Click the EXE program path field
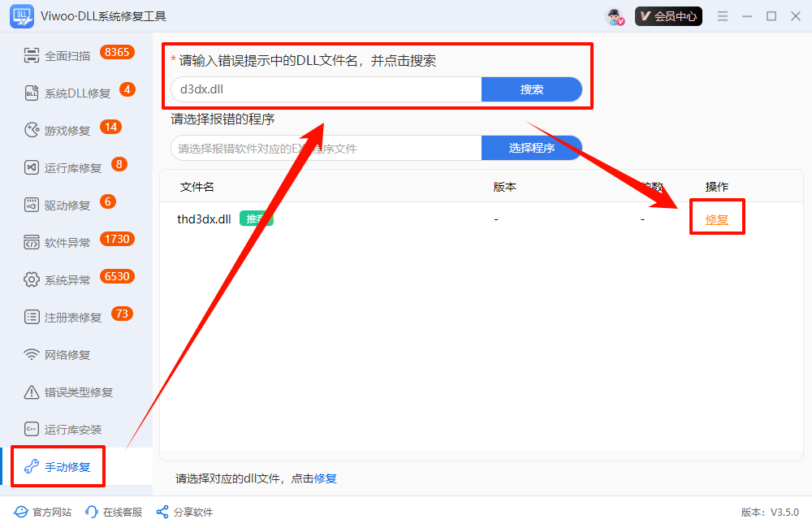Screen dimensions: 812x528 click(326, 149)
